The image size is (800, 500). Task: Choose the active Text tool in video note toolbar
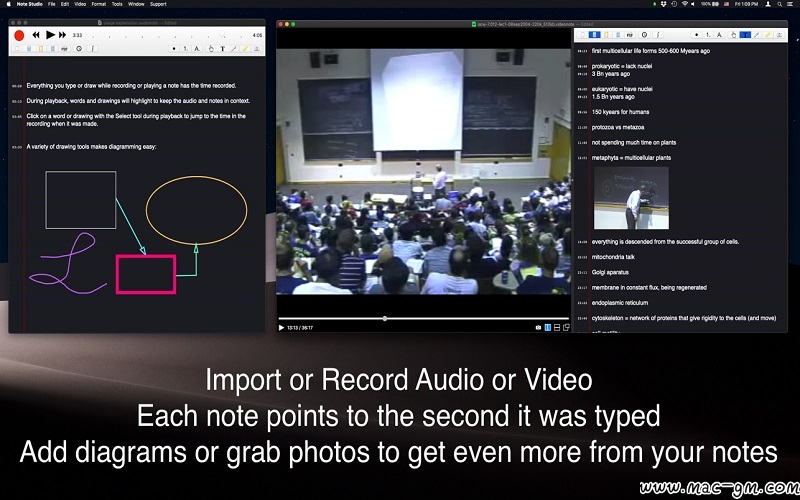coord(745,35)
